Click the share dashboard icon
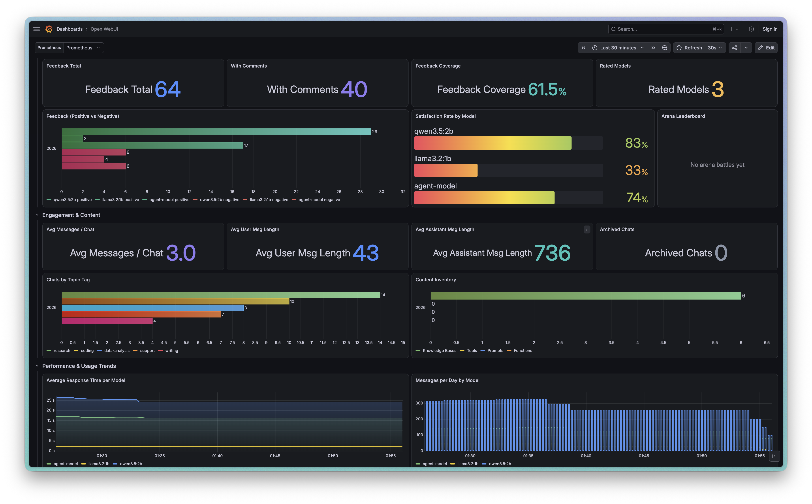 point(734,48)
